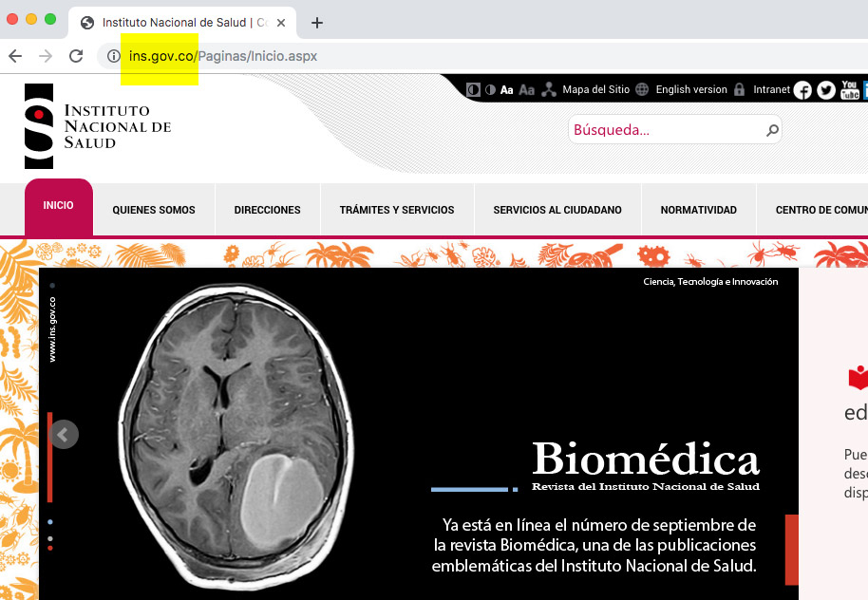Click the Intranet padlock icon
Image resolution: width=868 pixels, height=600 pixels.
point(740,89)
